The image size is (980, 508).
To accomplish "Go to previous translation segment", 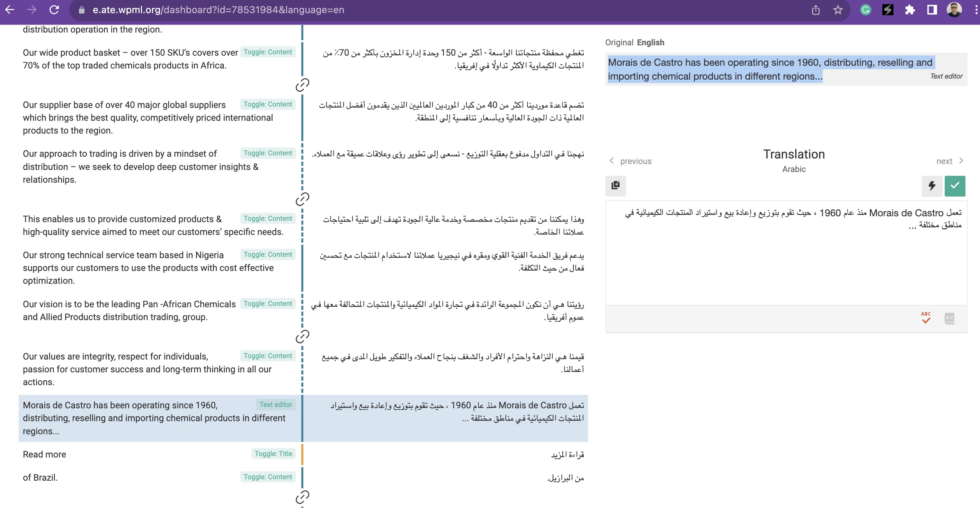I will [630, 161].
